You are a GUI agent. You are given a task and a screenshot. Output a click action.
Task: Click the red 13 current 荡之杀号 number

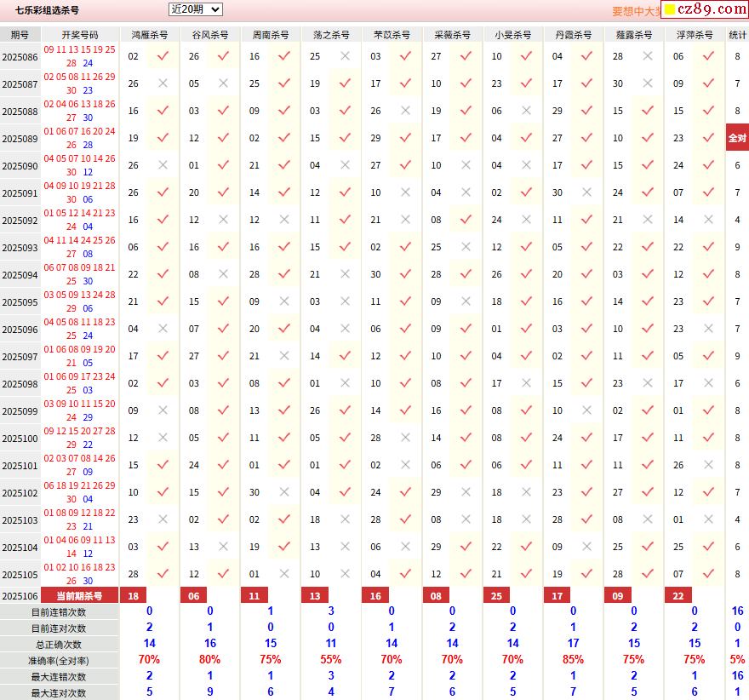tap(315, 595)
